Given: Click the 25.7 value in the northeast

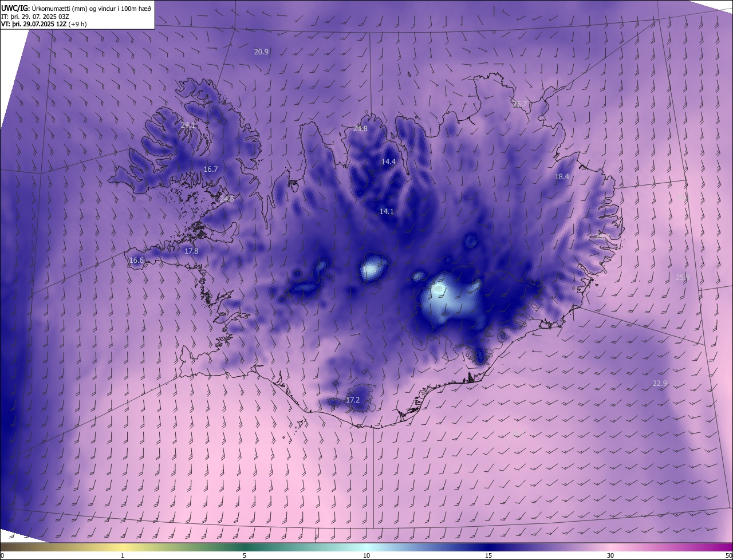Looking at the screenshot, I should (x=519, y=104).
